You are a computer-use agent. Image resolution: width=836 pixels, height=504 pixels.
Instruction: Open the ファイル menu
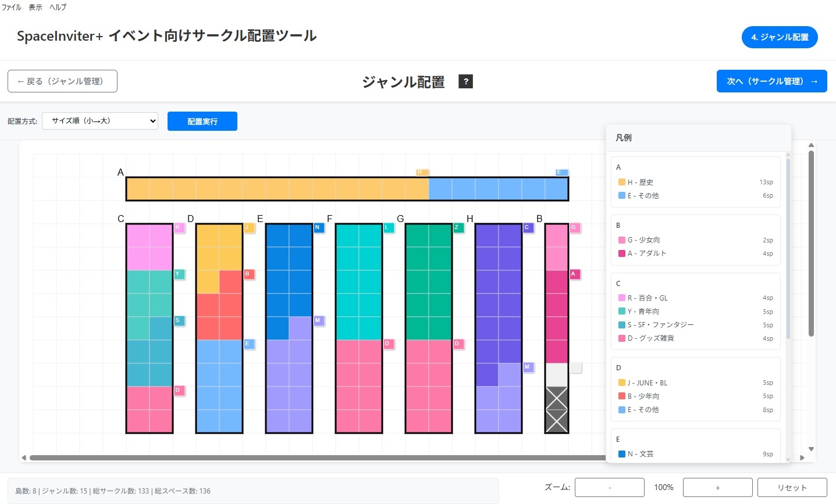(12, 8)
